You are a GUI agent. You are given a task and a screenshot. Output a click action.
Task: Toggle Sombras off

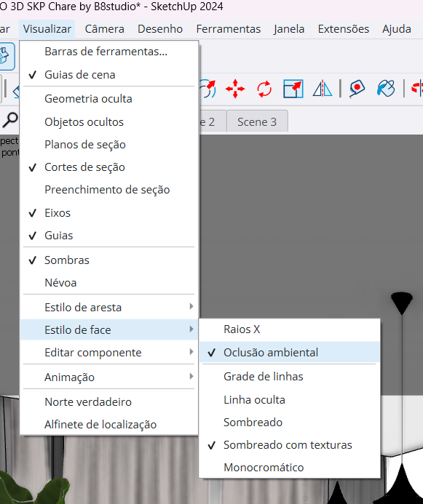pos(109,260)
